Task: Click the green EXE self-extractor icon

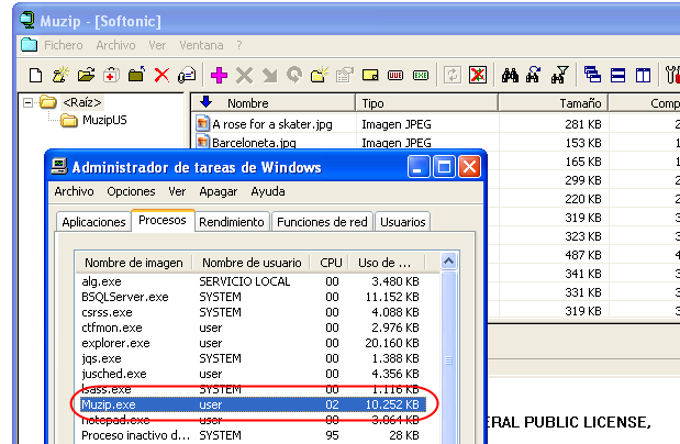Action: pos(421,75)
